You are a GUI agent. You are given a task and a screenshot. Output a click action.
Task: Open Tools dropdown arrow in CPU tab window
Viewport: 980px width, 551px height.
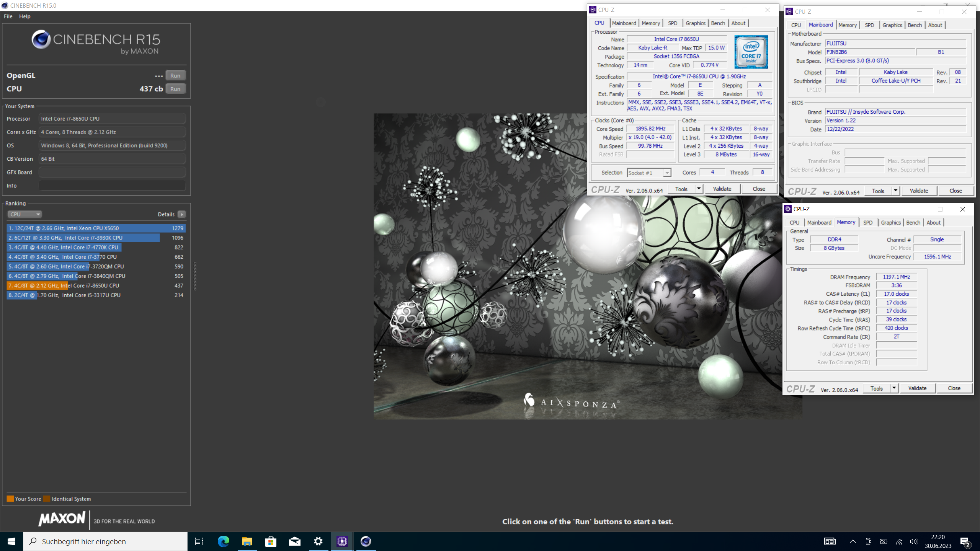coord(699,189)
